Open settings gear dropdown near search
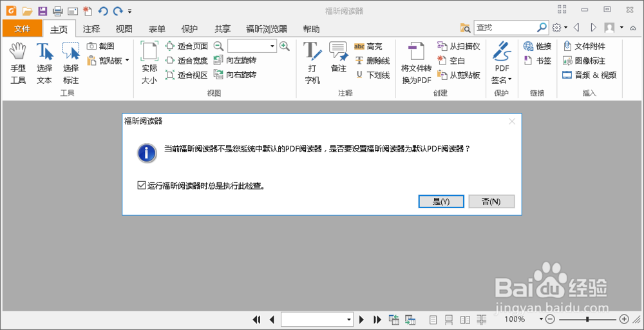 (x=560, y=28)
